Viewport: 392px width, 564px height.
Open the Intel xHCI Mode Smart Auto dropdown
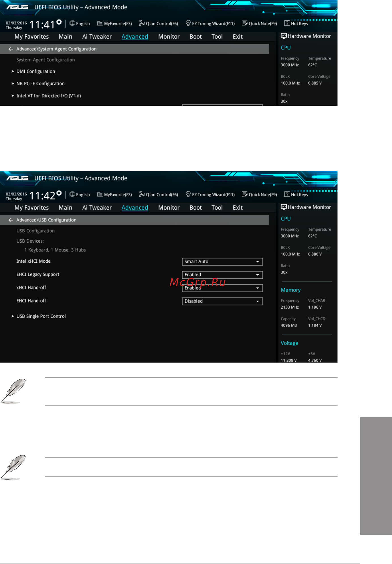click(222, 262)
